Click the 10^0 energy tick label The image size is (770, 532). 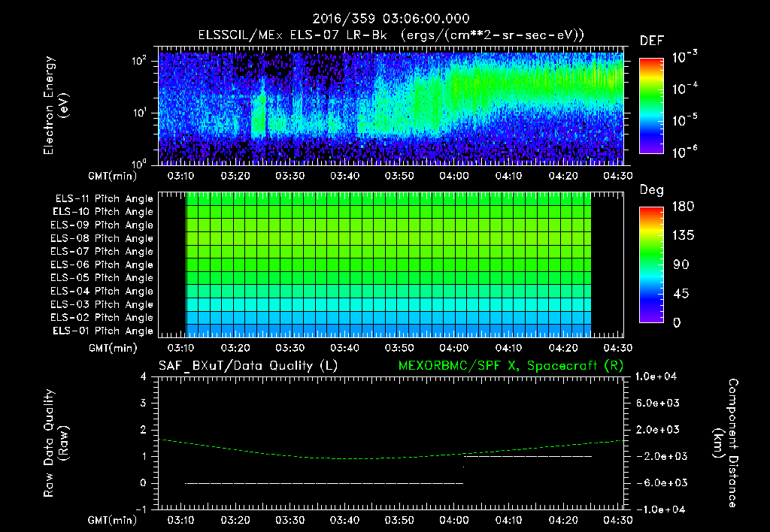[x=139, y=164]
